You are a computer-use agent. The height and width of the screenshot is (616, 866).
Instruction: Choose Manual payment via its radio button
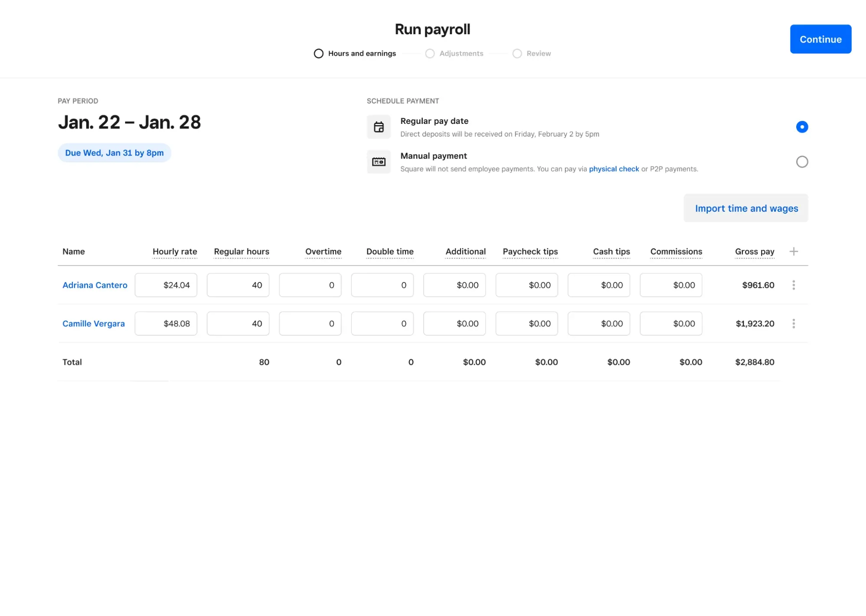click(802, 162)
